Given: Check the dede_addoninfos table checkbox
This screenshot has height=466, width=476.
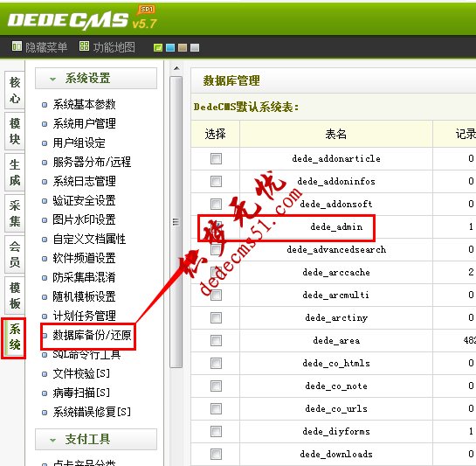Looking at the screenshot, I should pos(216,182).
